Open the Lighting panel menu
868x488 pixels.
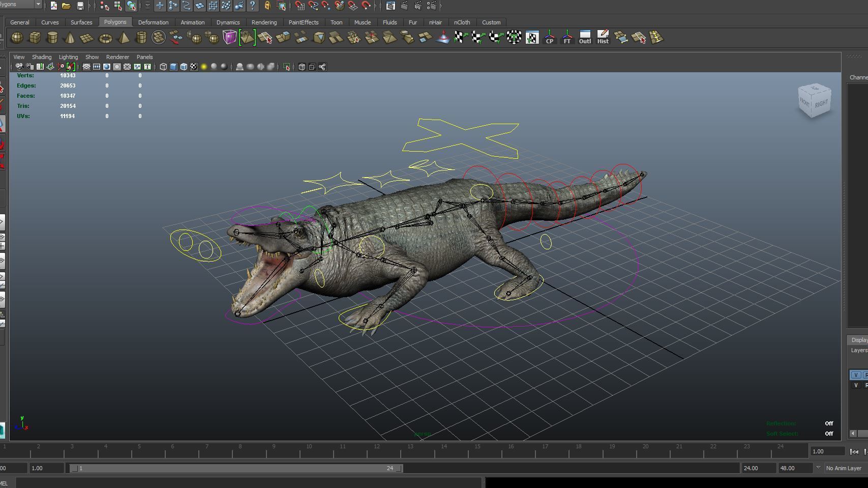(x=68, y=57)
